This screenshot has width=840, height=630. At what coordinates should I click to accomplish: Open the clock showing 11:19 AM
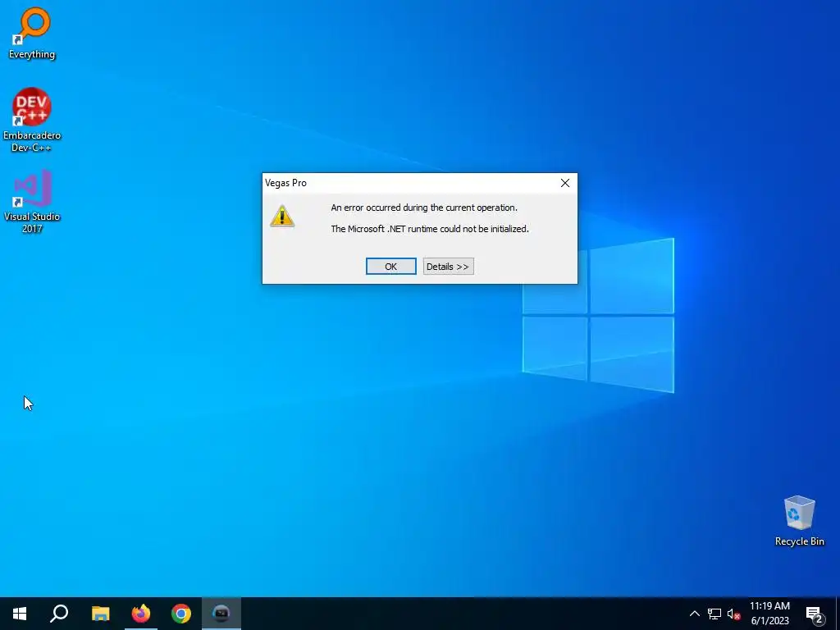pos(769,614)
